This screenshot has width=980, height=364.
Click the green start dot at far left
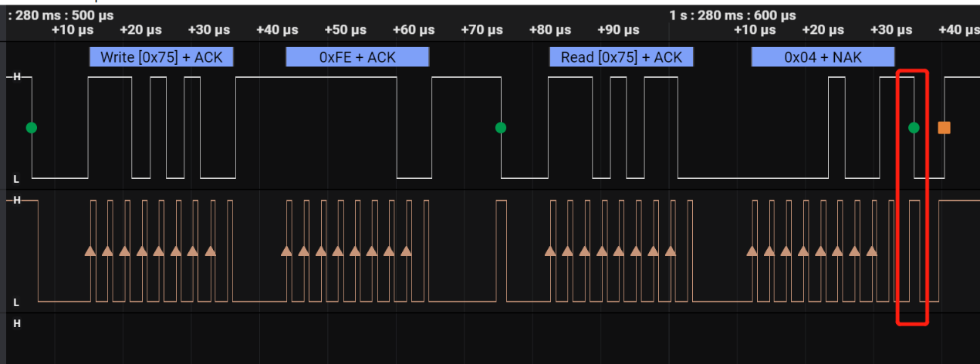[31, 127]
